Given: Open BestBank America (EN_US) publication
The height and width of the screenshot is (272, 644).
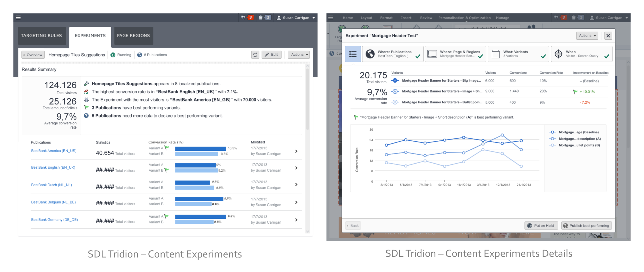Looking at the screenshot, I should [54, 151].
